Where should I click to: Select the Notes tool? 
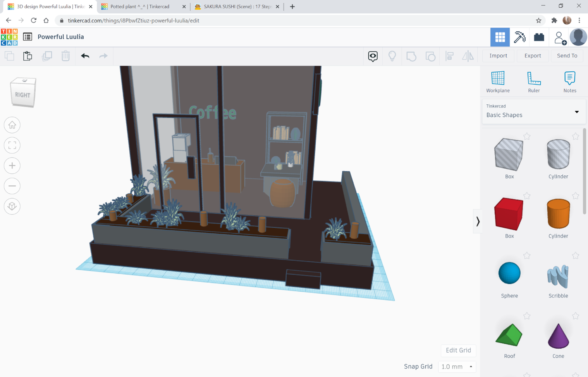coord(570,82)
